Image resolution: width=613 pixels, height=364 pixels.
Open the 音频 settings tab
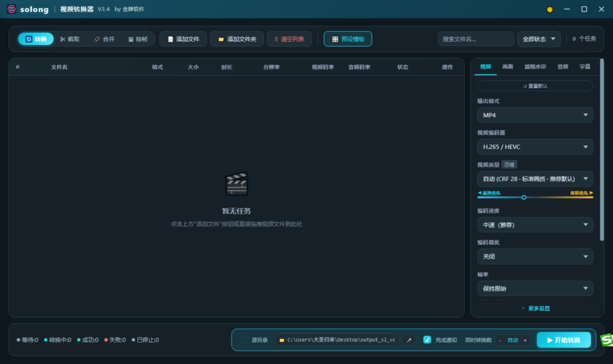click(563, 67)
